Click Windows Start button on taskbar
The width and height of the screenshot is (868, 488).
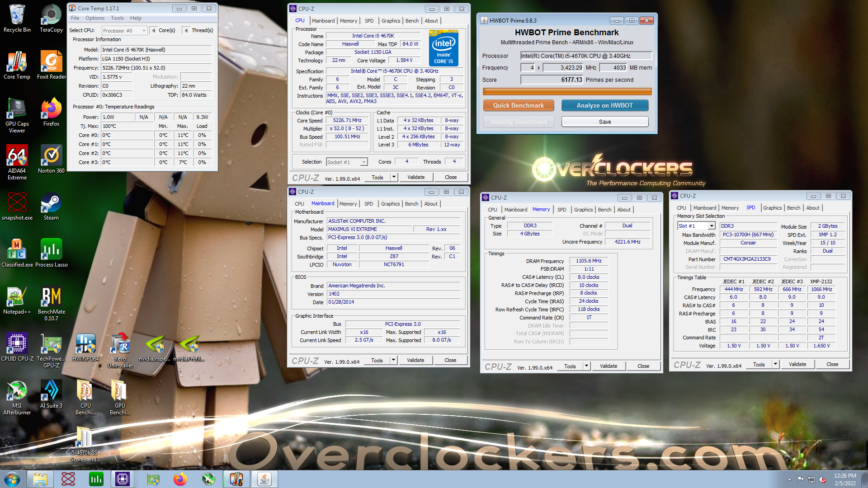click(12, 479)
